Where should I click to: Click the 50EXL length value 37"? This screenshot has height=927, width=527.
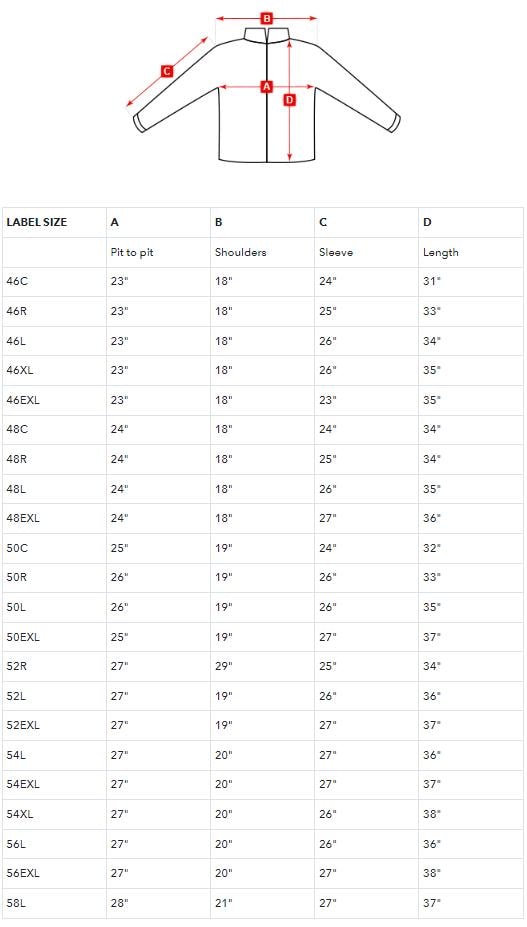point(432,637)
